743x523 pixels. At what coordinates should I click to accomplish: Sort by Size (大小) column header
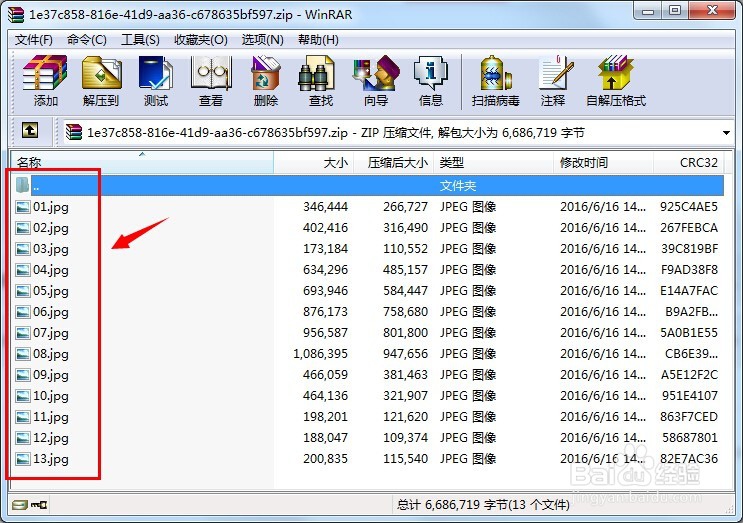314,162
